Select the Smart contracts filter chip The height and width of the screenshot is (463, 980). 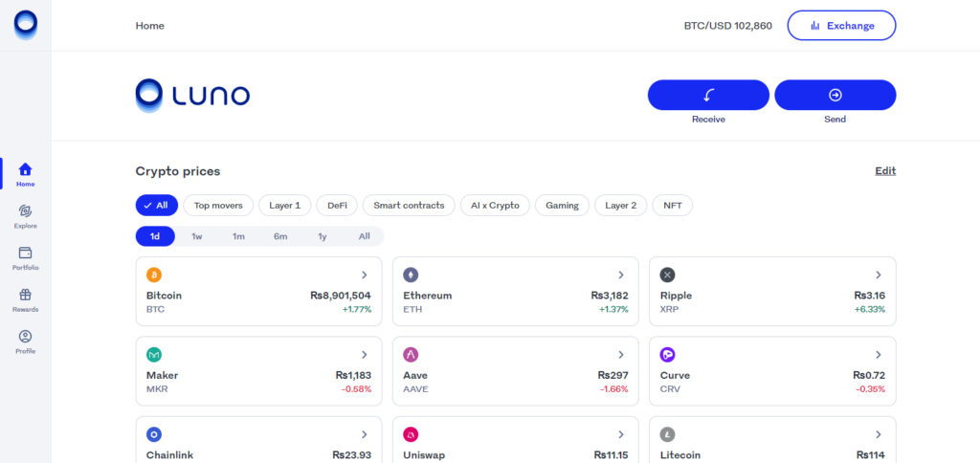[x=409, y=205]
